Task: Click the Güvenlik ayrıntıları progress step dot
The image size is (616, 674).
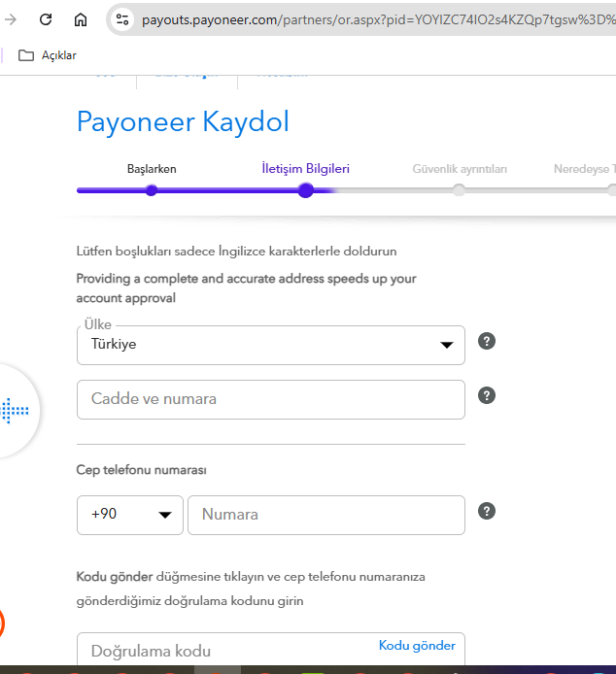Action: point(460,190)
